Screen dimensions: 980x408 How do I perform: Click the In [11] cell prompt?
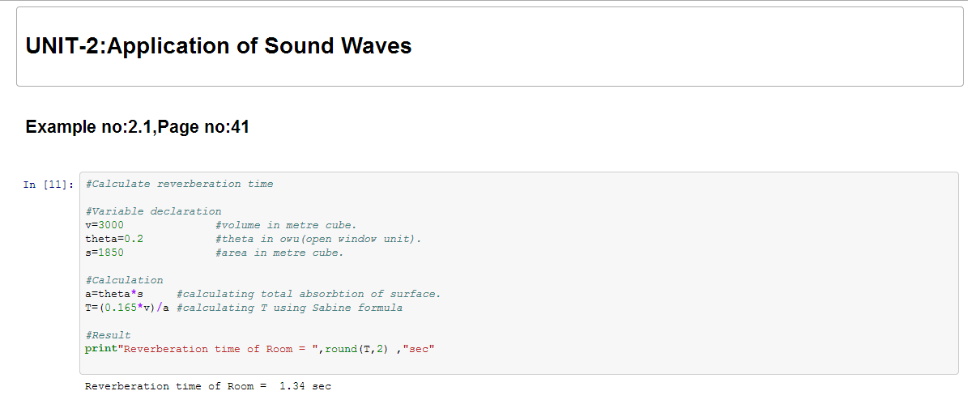point(49,185)
